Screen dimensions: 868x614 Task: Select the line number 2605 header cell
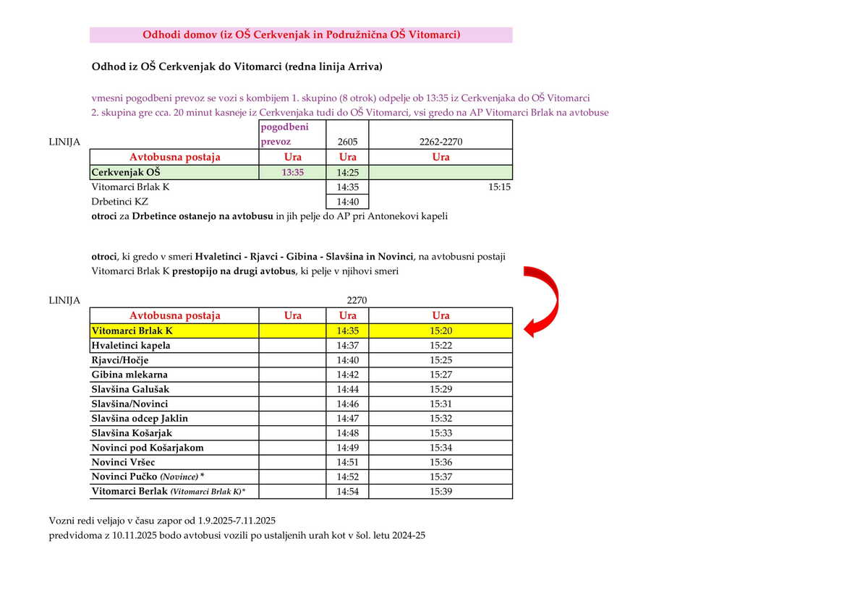click(x=348, y=142)
